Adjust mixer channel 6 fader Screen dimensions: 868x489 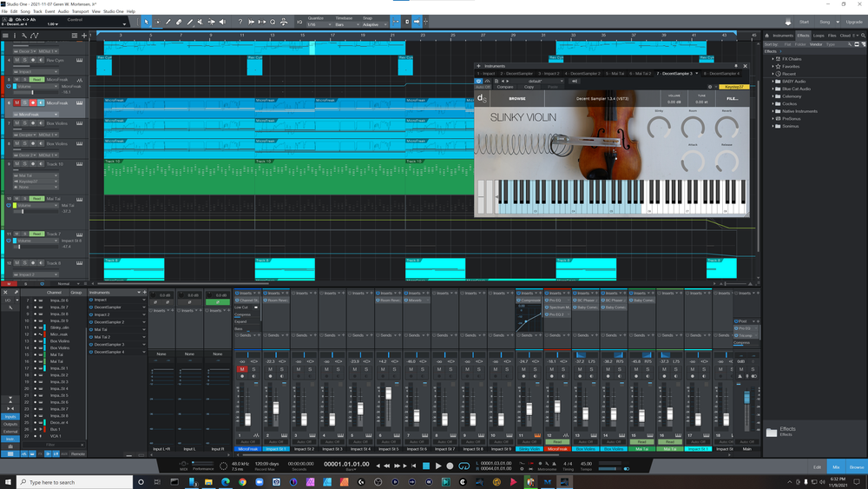click(389, 393)
